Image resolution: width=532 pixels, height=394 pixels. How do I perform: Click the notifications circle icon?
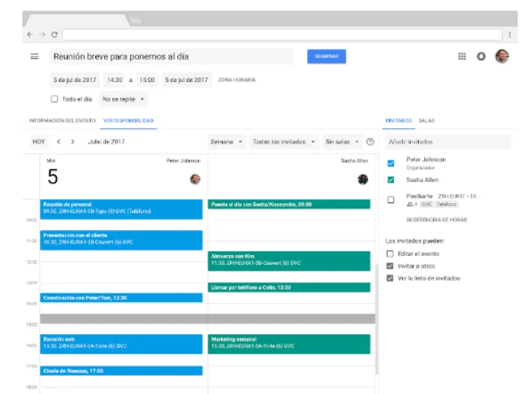click(482, 56)
